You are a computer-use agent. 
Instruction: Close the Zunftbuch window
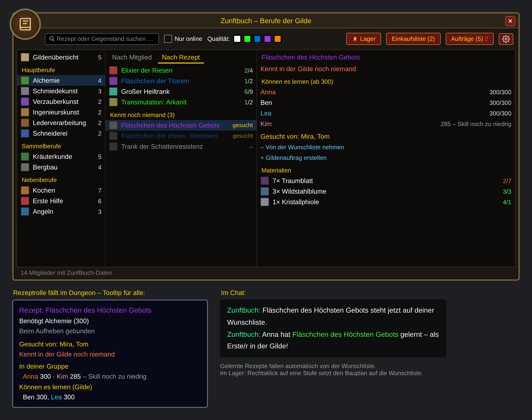(x=510, y=21)
